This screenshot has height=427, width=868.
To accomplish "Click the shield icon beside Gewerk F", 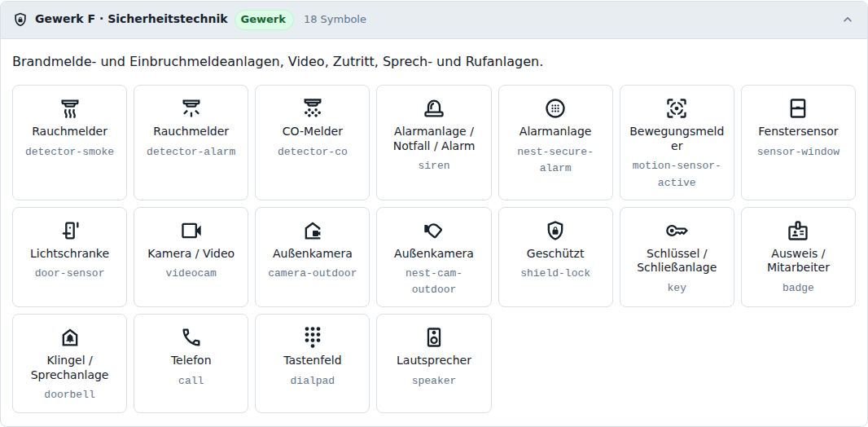I will 20,20.
